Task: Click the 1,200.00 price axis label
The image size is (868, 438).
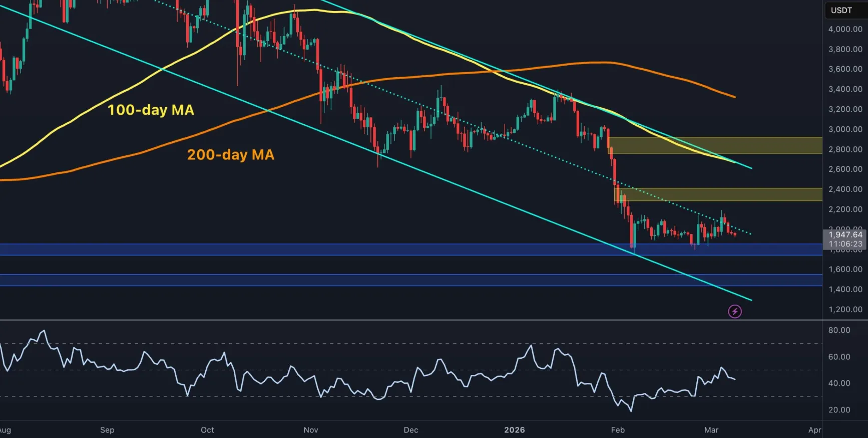Action: click(845, 309)
